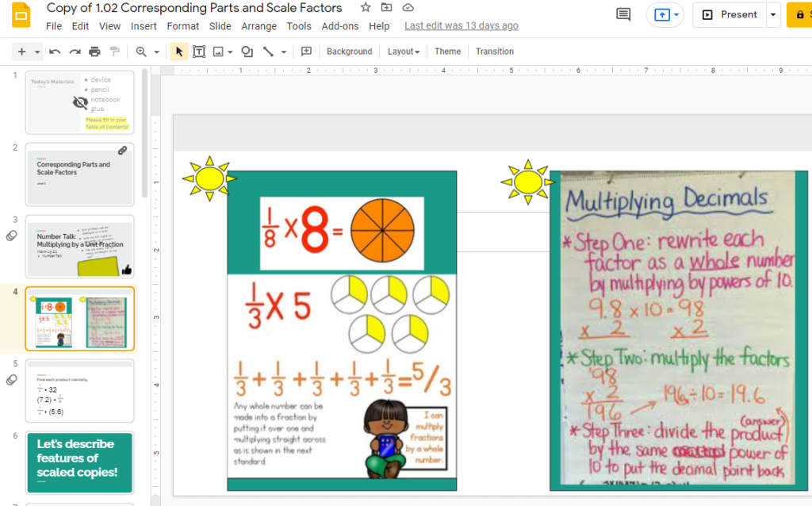Open the Arrange menu
The height and width of the screenshot is (506, 812).
259,26
